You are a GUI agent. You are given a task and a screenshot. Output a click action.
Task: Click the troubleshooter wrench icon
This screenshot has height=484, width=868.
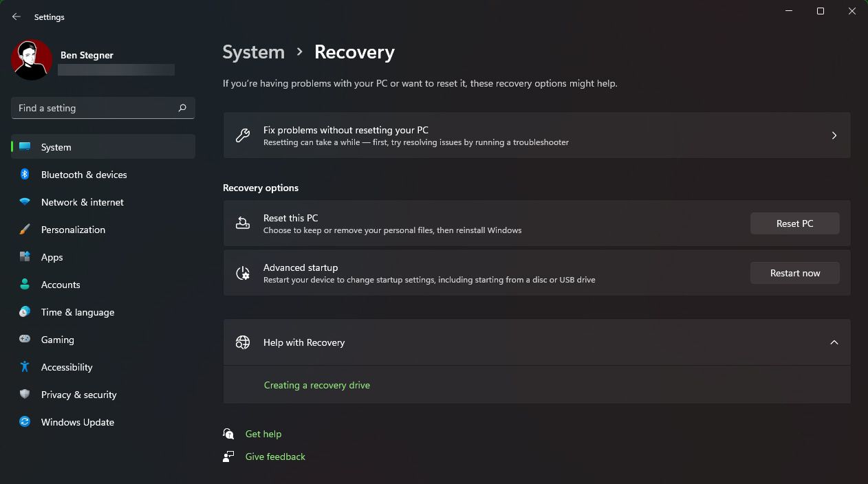[242, 135]
